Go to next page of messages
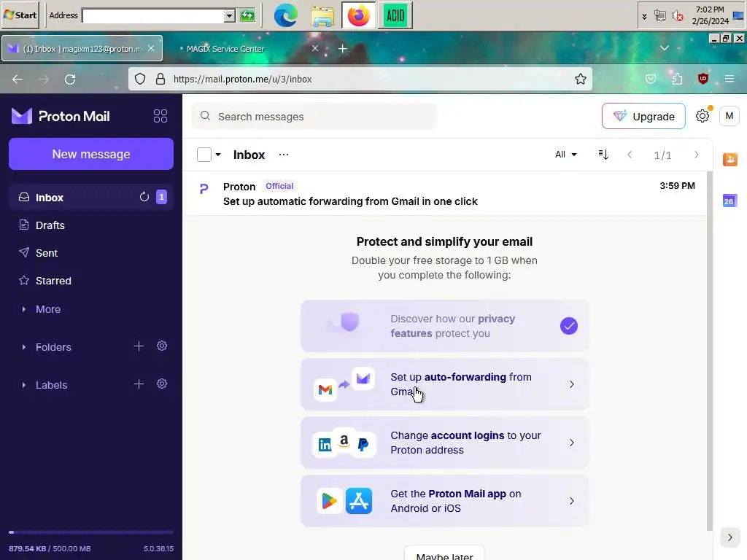 [x=696, y=155]
